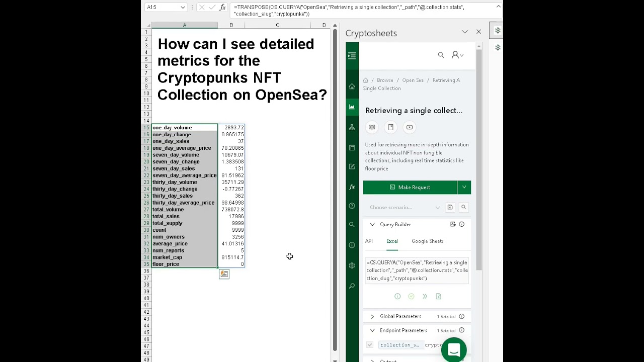Select cell with value 815114.7
This screenshot has height=362, width=644.
[x=231, y=257]
